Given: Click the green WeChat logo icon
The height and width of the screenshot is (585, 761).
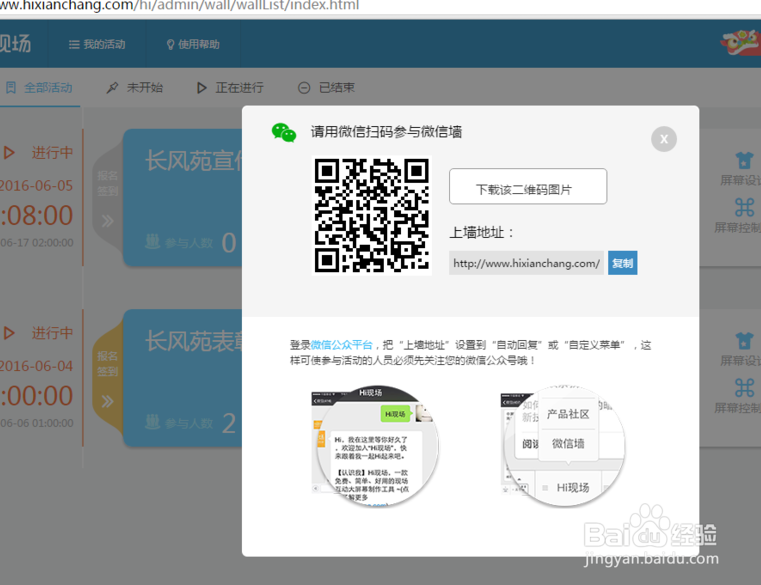Looking at the screenshot, I should (x=284, y=133).
